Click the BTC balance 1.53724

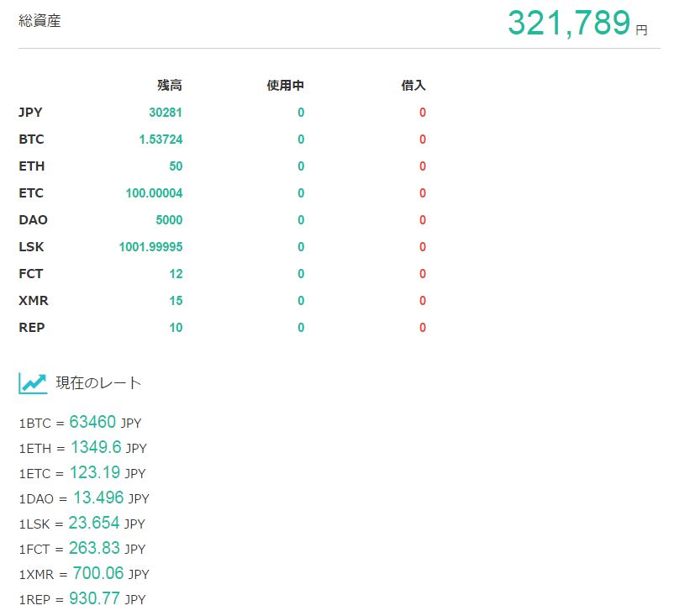coord(161,140)
